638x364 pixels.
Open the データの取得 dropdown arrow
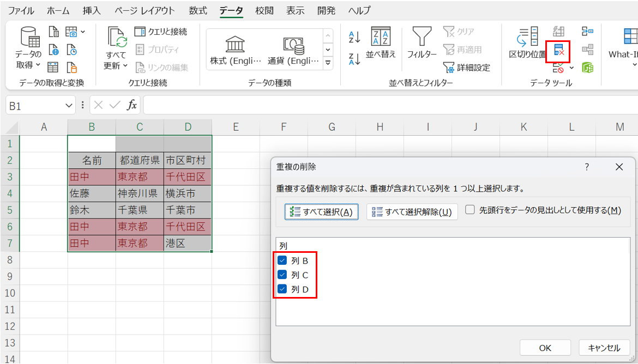tap(38, 65)
